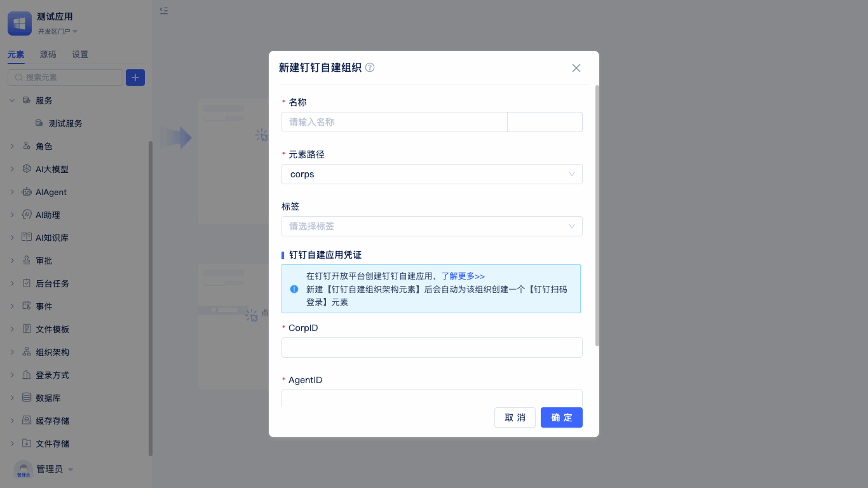The image size is (868, 488).
Task: Open the 请选择标签 tag dropdown
Action: (432, 226)
